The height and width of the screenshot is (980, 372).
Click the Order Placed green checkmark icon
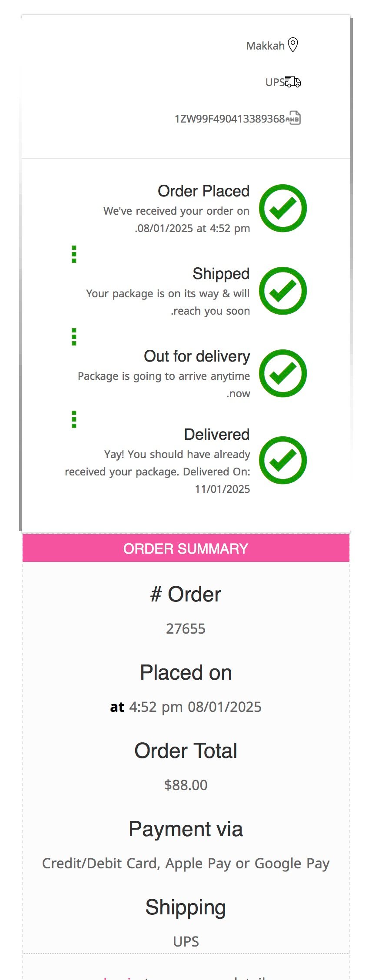point(283,208)
